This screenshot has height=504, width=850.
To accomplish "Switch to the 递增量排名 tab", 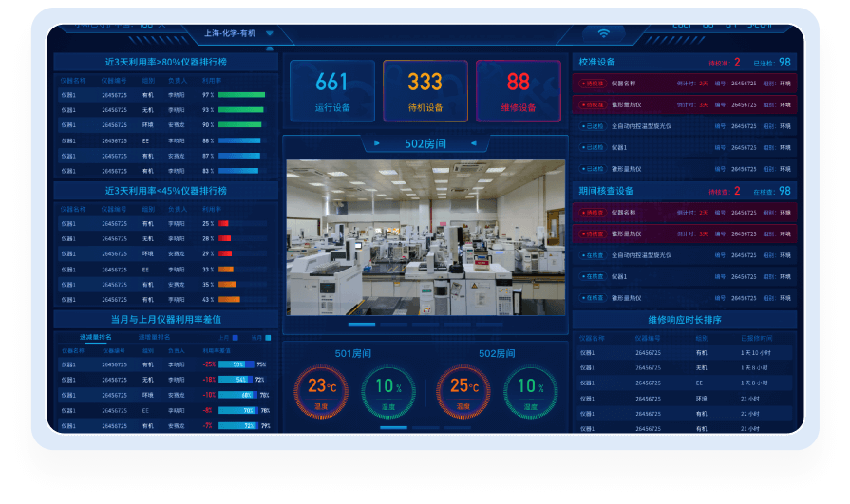I will click(x=155, y=337).
